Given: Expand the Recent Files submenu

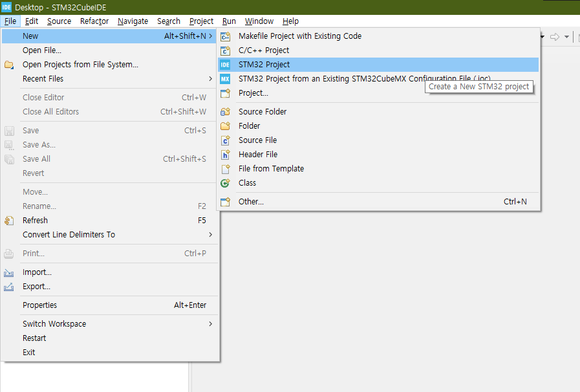Looking at the screenshot, I should (x=211, y=78).
